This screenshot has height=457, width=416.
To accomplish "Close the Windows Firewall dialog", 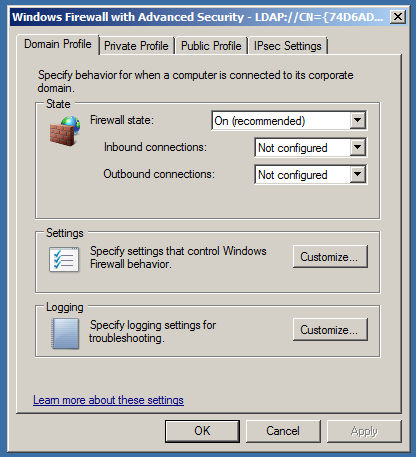I will 398,16.
